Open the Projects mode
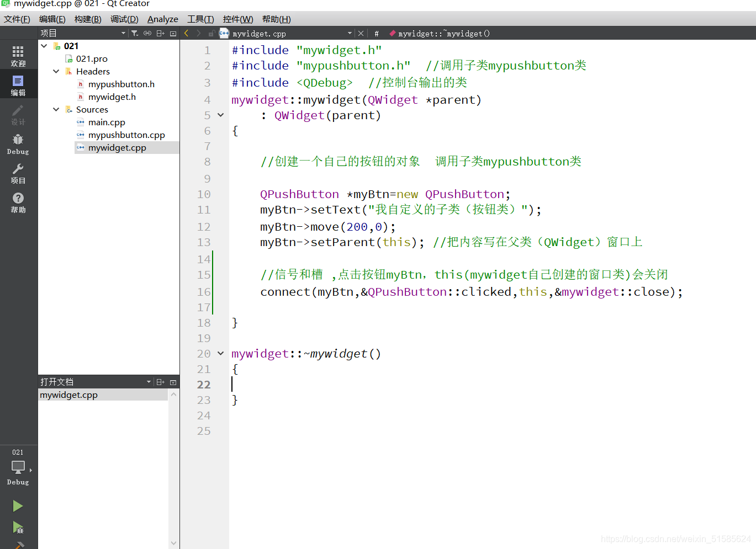 click(18, 173)
